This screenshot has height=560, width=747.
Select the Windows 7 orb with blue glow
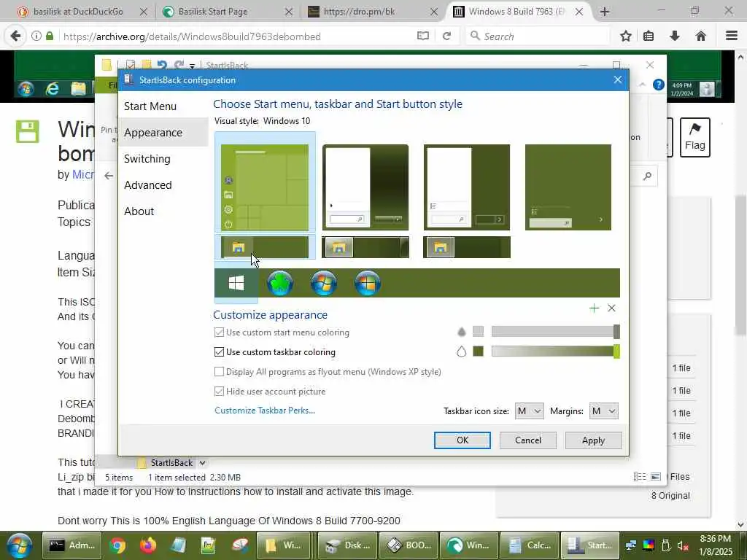tap(324, 284)
